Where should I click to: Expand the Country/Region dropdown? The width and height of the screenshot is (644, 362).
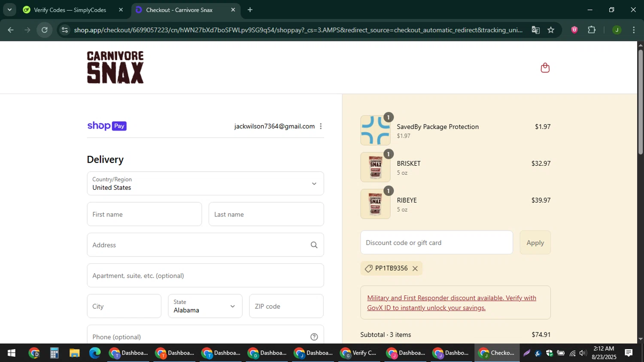[x=205, y=183]
